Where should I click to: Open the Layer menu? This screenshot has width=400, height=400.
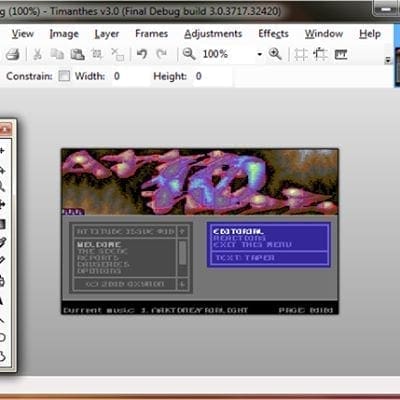[107, 34]
